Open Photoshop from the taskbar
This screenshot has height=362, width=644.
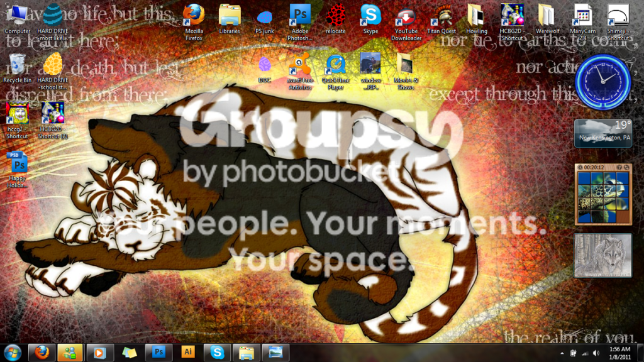(x=158, y=353)
